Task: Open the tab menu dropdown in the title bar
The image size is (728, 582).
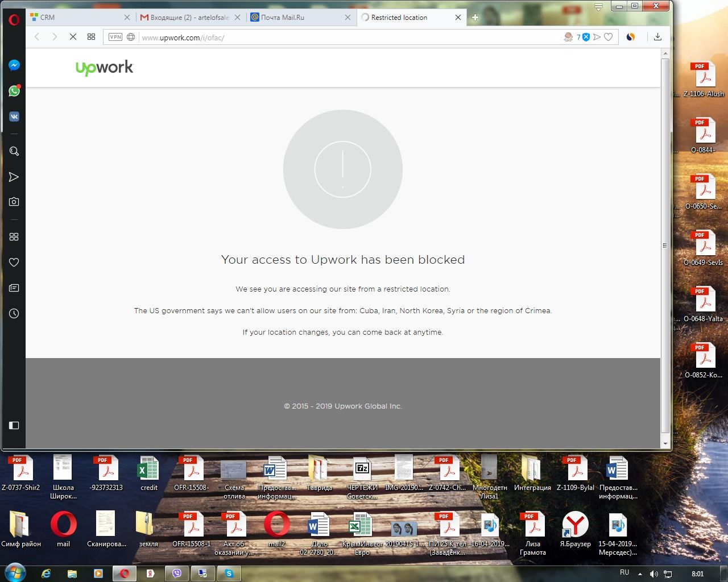Action: (598, 7)
